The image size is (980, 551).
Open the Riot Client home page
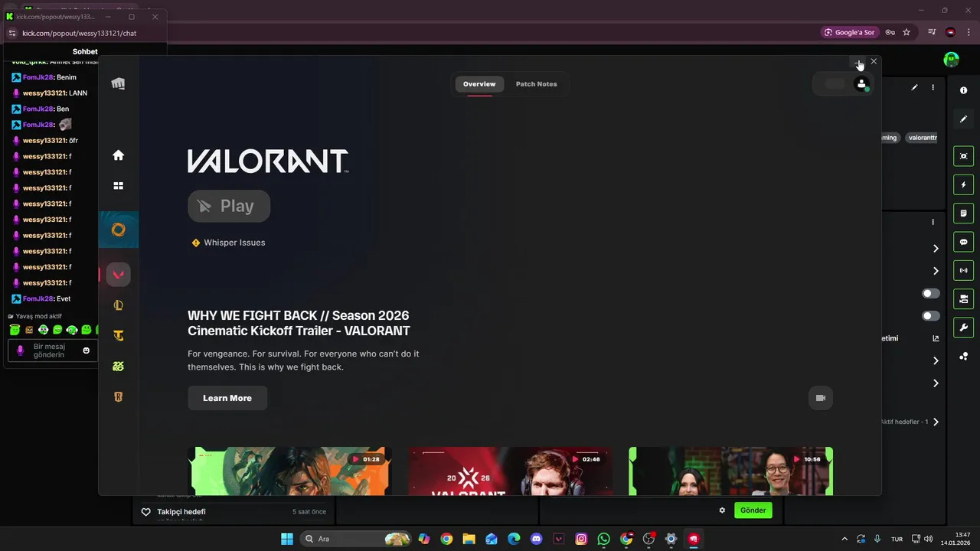pyautogui.click(x=118, y=155)
